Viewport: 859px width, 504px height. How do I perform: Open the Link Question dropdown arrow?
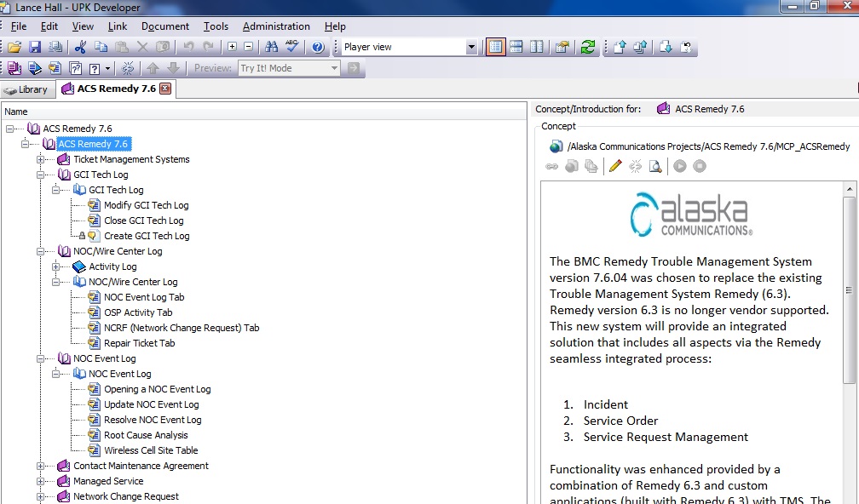point(107,68)
